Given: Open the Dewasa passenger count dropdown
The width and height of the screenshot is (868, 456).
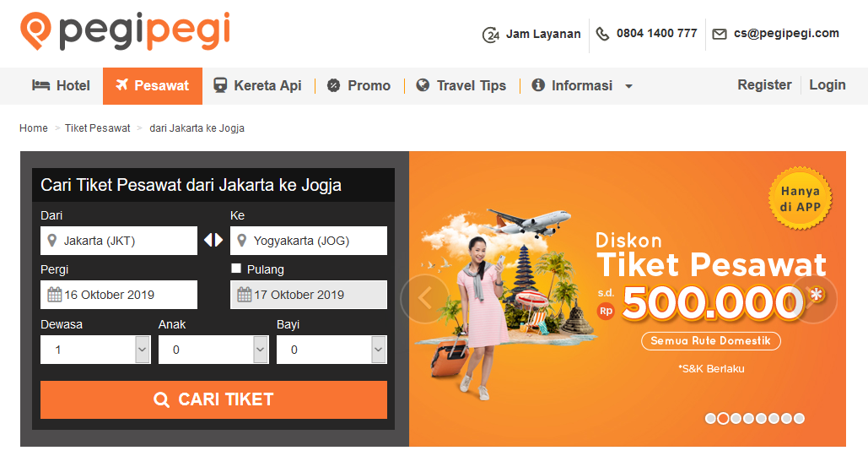Looking at the screenshot, I should (95, 350).
